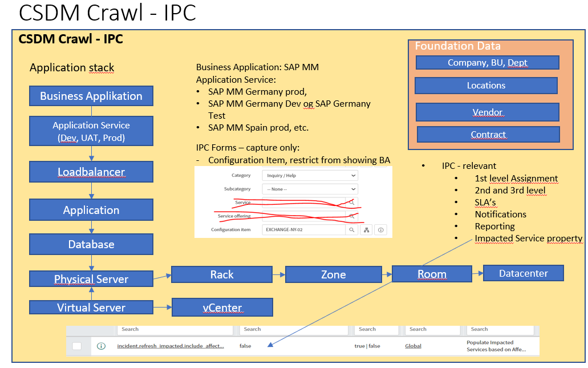The height and width of the screenshot is (368, 588).
Task: Click the 'SAP MM Spain prod, etc.' bullet
Action: point(258,128)
